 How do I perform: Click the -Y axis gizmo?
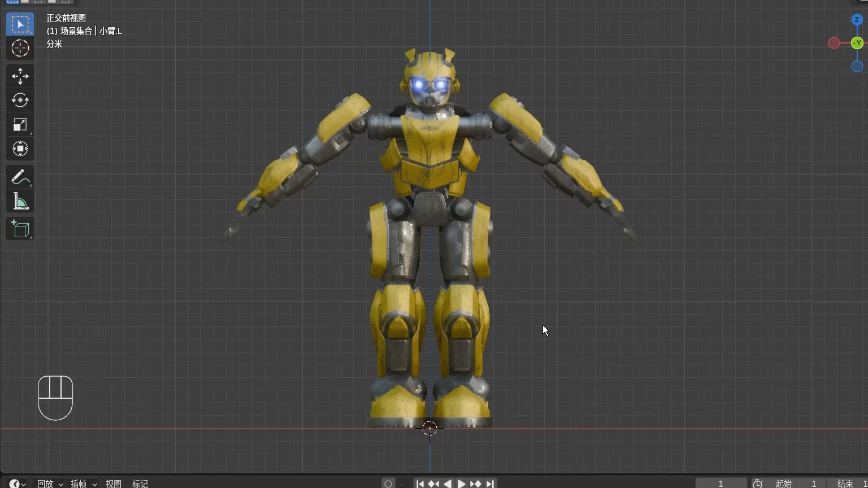(857, 43)
